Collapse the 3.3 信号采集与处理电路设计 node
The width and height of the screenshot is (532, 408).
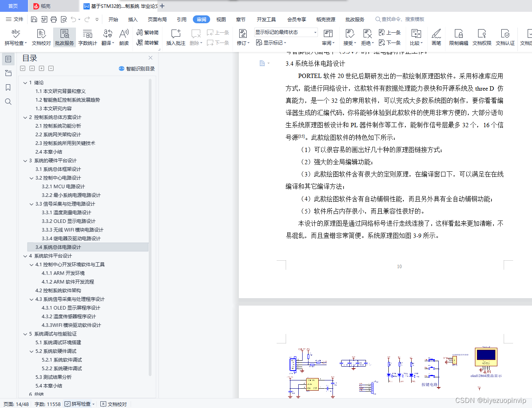(x=31, y=204)
